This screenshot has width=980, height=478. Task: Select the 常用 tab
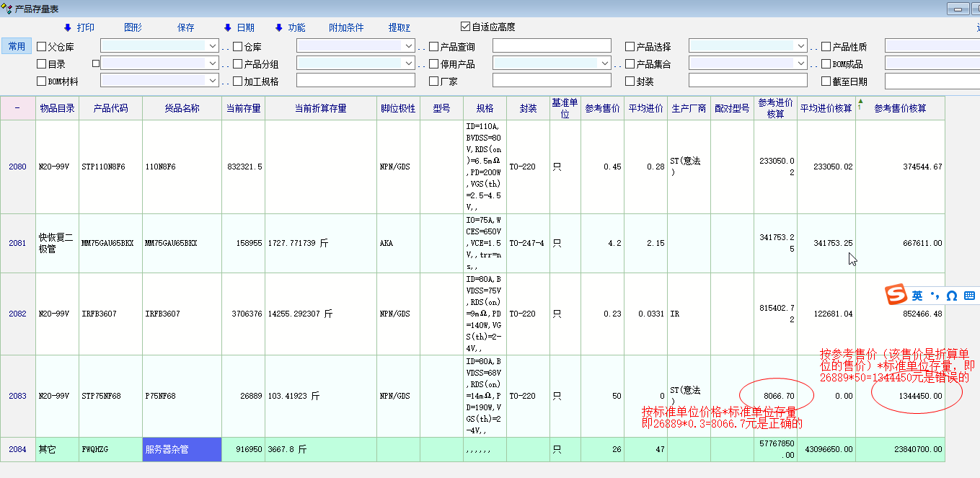click(17, 46)
